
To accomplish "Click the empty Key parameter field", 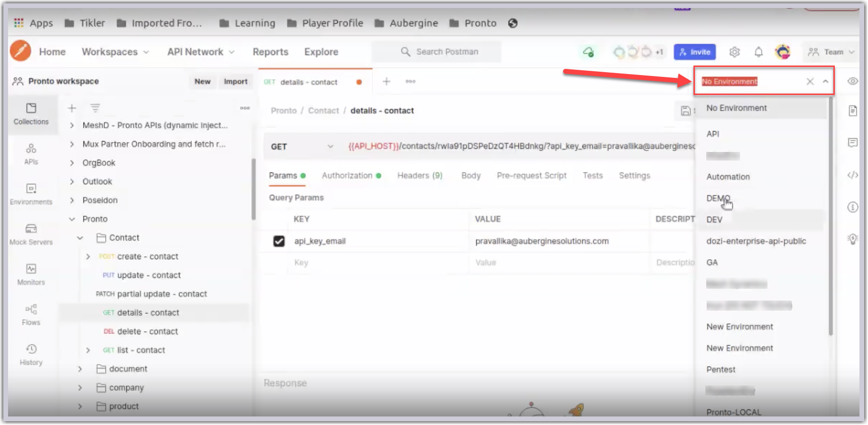I will click(378, 263).
